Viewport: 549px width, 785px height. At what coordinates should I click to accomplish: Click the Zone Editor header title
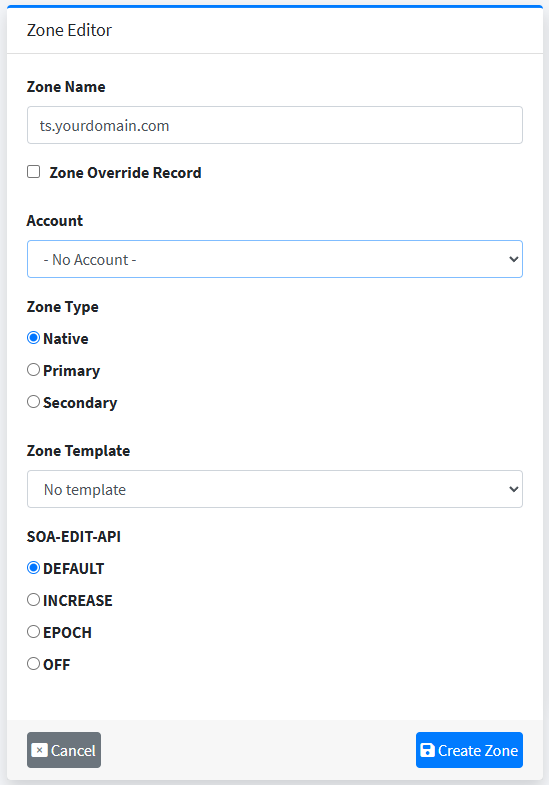click(69, 30)
